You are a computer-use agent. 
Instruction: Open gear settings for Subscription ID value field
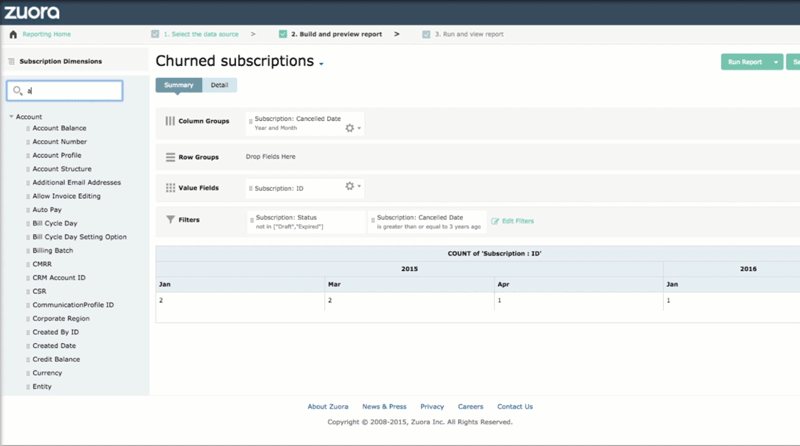(x=349, y=186)
